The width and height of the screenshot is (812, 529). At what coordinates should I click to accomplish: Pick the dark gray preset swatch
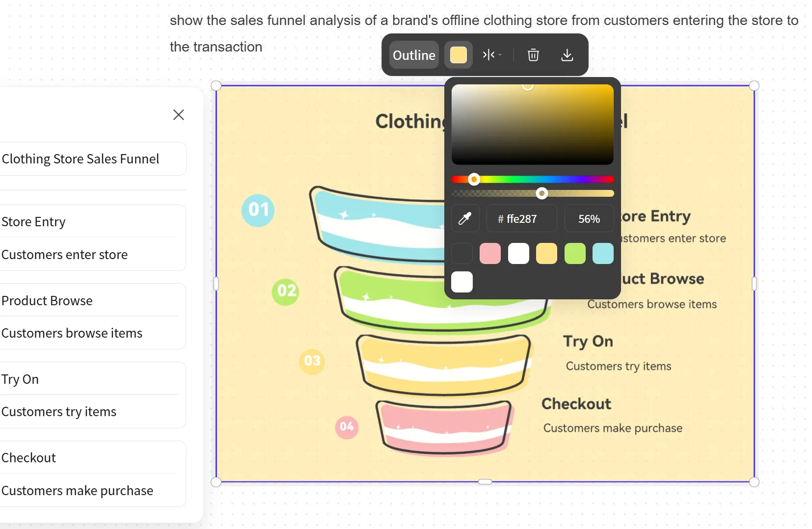462,254
